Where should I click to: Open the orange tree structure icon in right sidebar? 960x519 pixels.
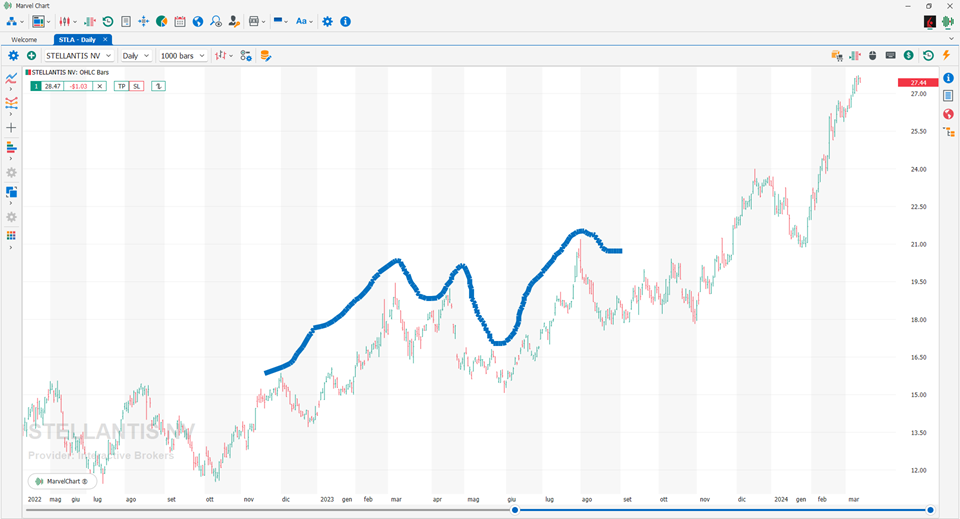(948, 132)
